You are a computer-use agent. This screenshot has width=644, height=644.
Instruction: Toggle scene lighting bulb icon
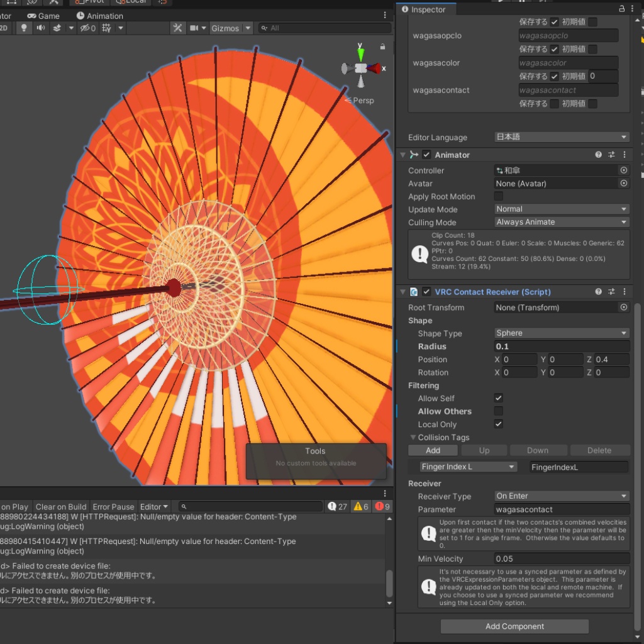(24, 28)
